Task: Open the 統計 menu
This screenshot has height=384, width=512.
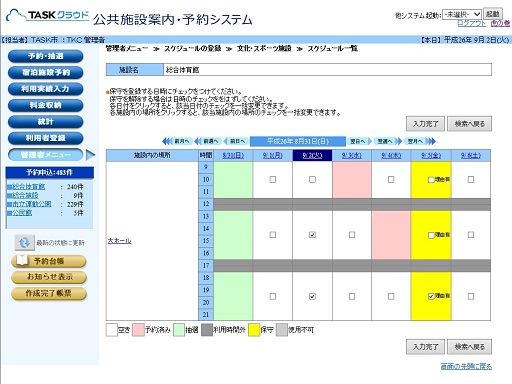Action: click(46, 122)
